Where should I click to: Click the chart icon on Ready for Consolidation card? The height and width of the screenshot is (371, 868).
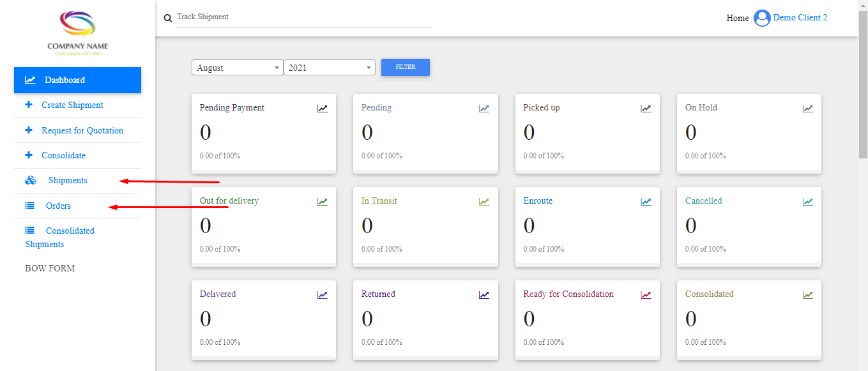pos(646,295)
